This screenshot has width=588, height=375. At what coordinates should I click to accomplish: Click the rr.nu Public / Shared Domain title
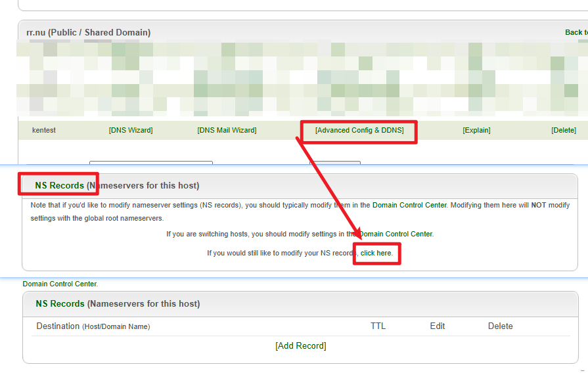click(88, 32)
